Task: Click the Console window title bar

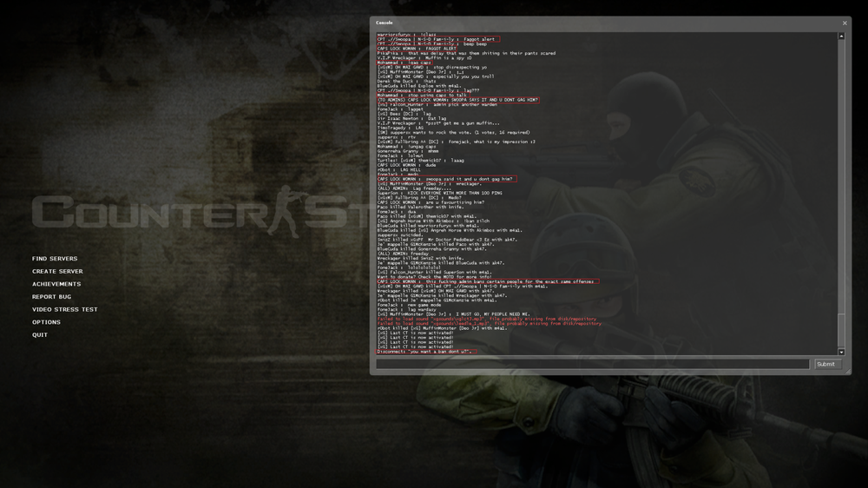Action: [x=606, y=23]
